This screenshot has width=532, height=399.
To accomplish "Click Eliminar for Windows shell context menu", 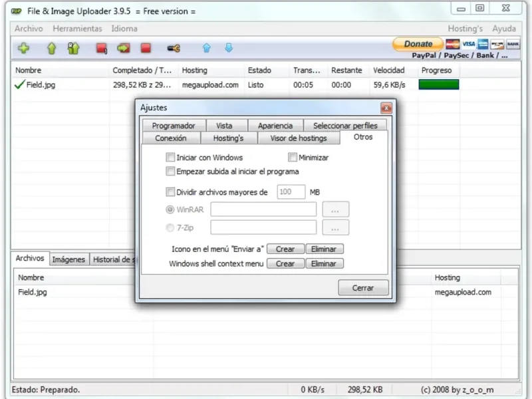I will point(325,263).
